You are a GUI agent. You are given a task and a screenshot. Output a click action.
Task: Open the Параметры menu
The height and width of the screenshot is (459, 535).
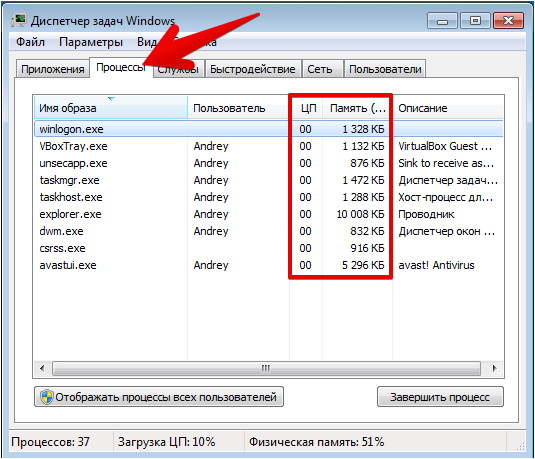coord(91,42)
